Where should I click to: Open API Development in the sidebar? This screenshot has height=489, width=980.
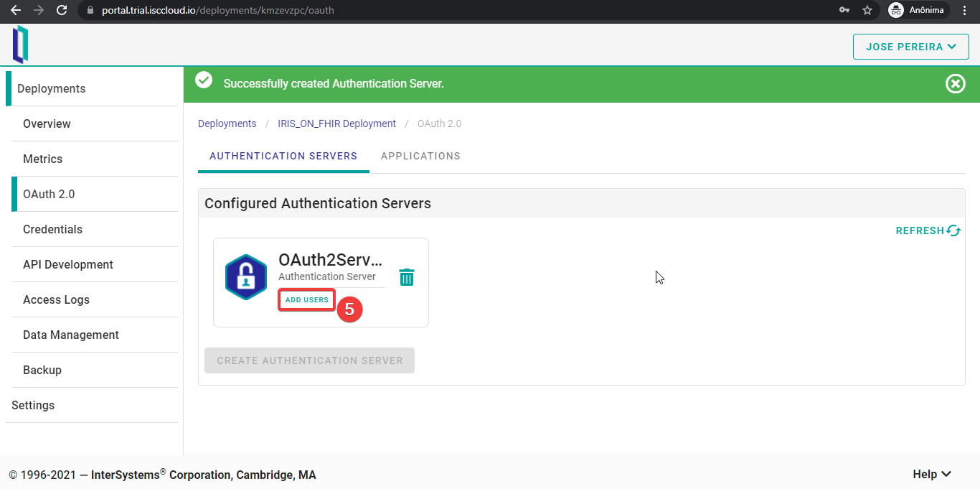[95, 264]
